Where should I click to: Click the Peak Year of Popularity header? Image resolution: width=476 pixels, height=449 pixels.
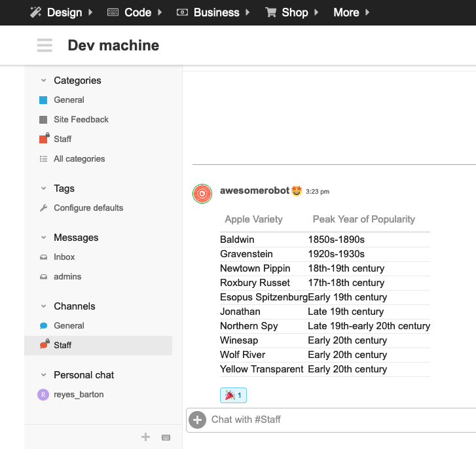click(363, 219)
